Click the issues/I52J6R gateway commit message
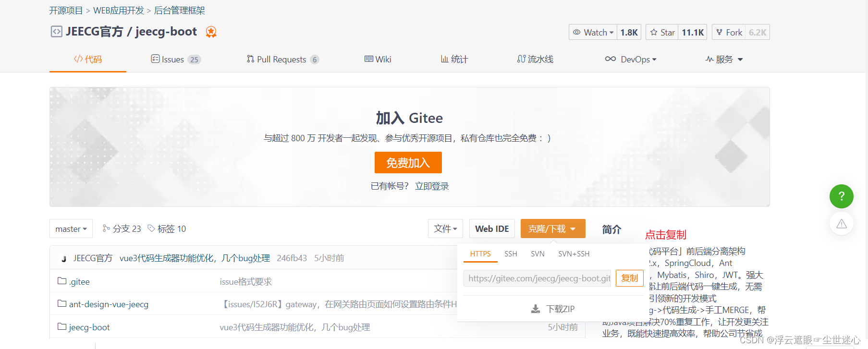 click(338, 304)
